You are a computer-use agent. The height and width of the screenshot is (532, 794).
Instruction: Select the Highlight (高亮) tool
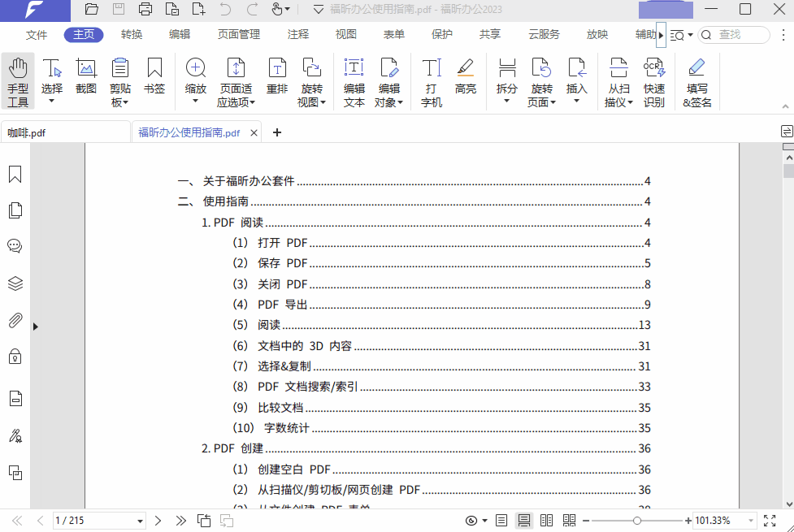click(x=466, y=76)
